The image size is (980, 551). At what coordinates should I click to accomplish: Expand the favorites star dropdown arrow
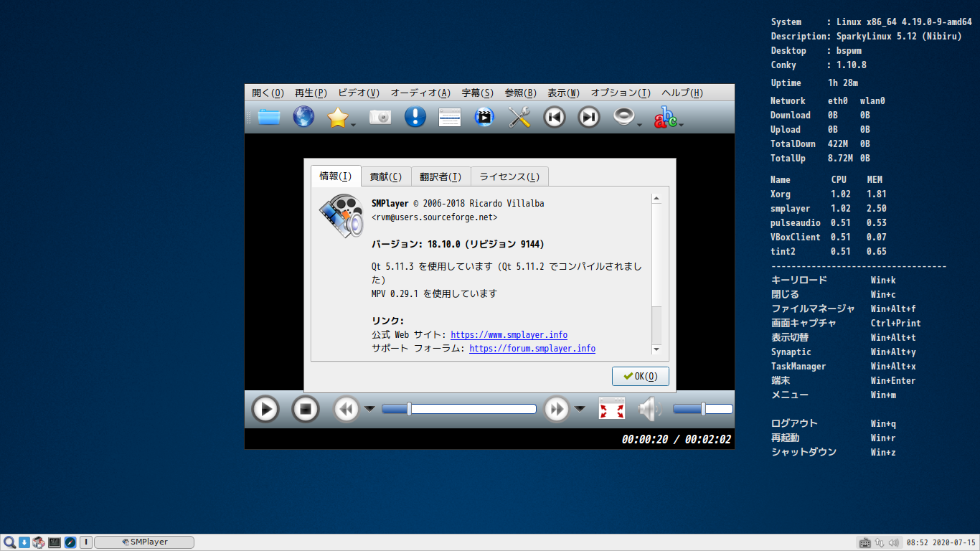(x=353, y=126)
